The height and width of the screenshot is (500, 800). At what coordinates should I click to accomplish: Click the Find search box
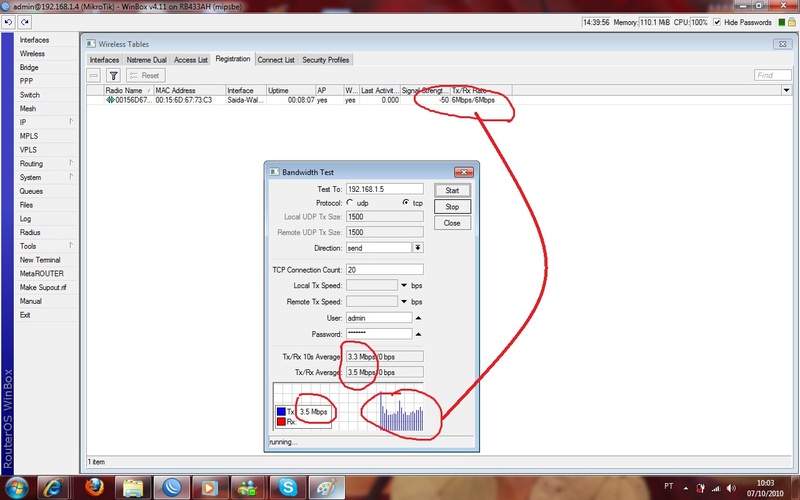coord(772,76)
